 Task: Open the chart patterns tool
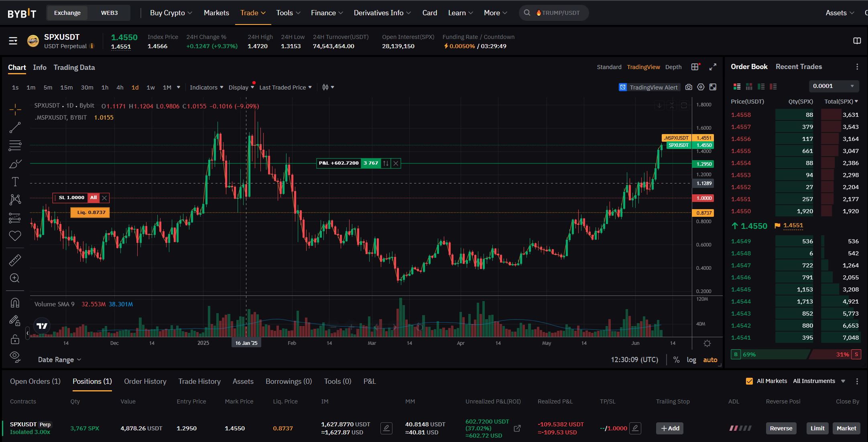point(15,200)
